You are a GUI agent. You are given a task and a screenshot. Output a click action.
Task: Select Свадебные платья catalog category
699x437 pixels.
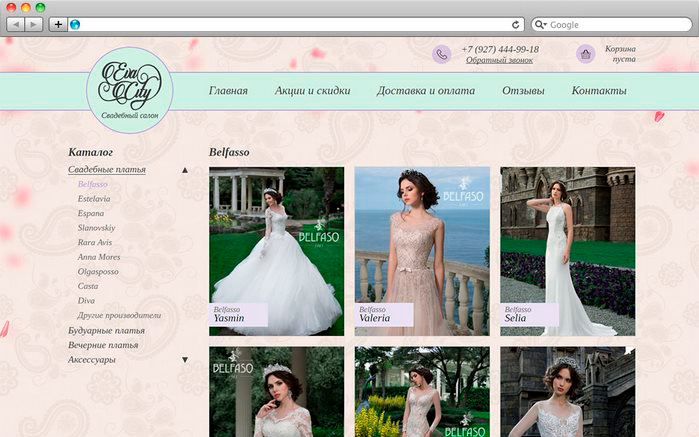pyautogui.click(x=107, y=169)
